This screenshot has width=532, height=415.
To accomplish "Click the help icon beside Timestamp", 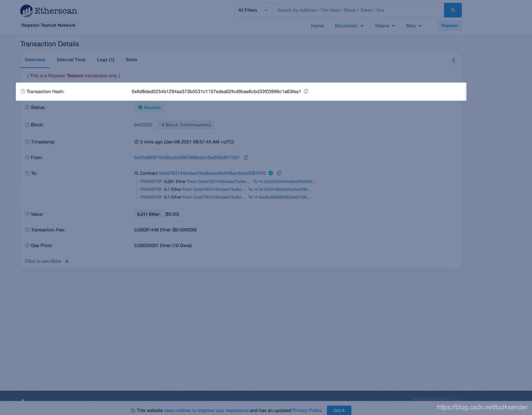I will (x=27, y=142).
